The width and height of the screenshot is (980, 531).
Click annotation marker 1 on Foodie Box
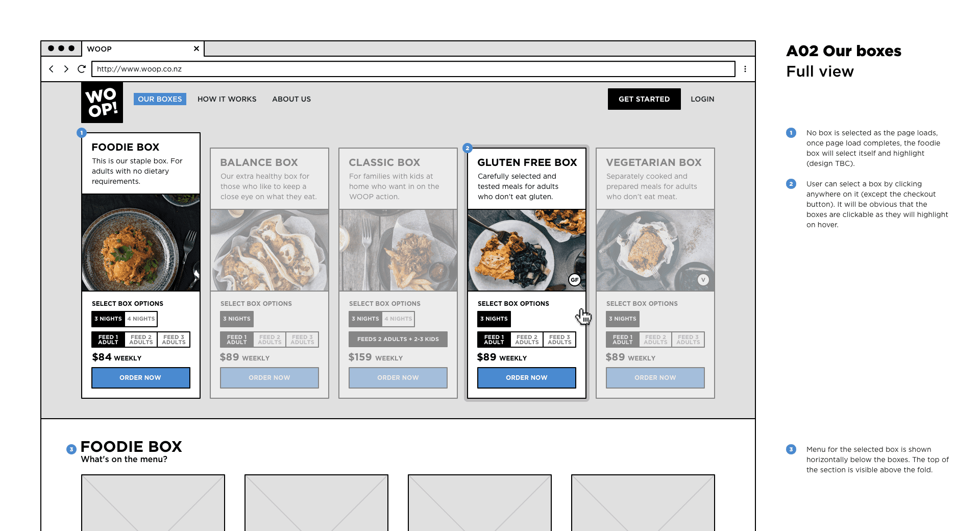pyautogui.click(x=81, y=132)
